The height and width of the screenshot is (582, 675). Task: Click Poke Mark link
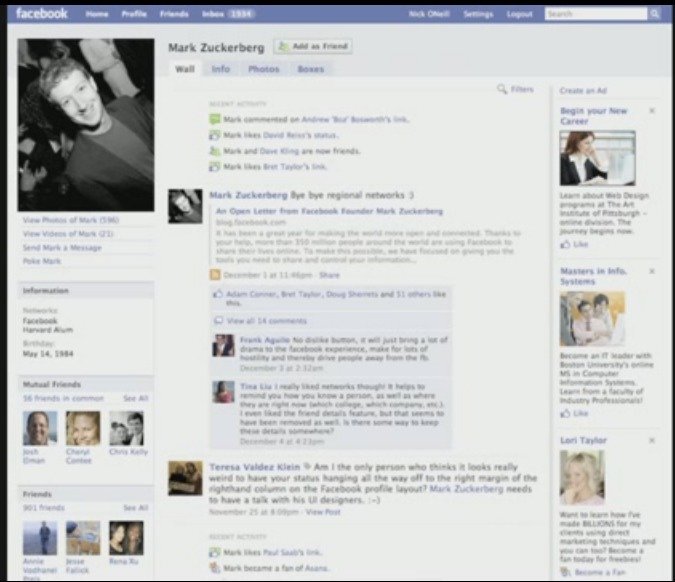click(x=42, y=261)
